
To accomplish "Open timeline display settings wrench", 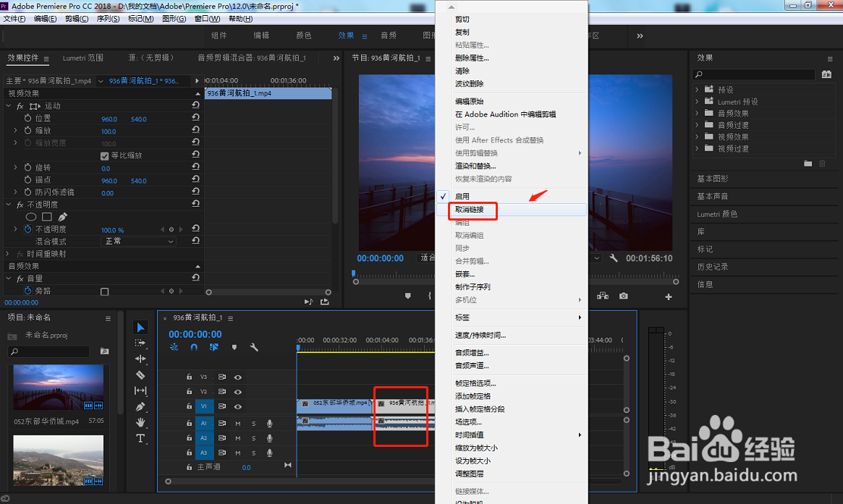I will [x=254, y=347].
